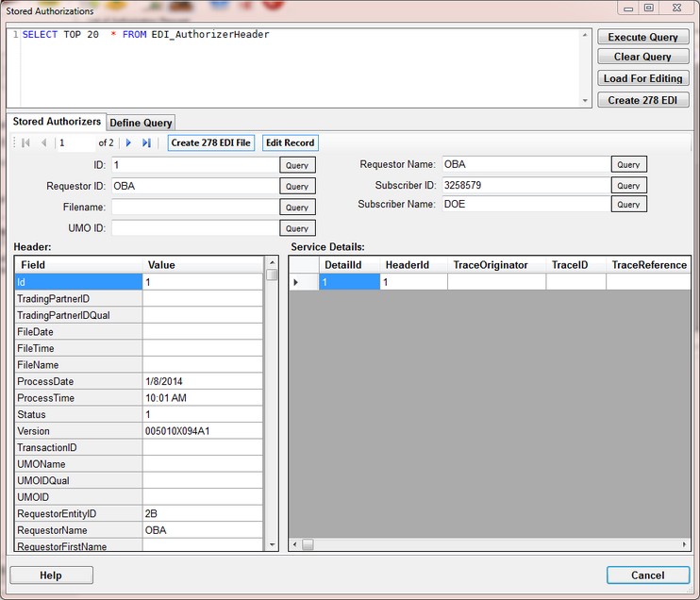
Task: Jump to the last record icon
Action: click(x=146, y=142)
